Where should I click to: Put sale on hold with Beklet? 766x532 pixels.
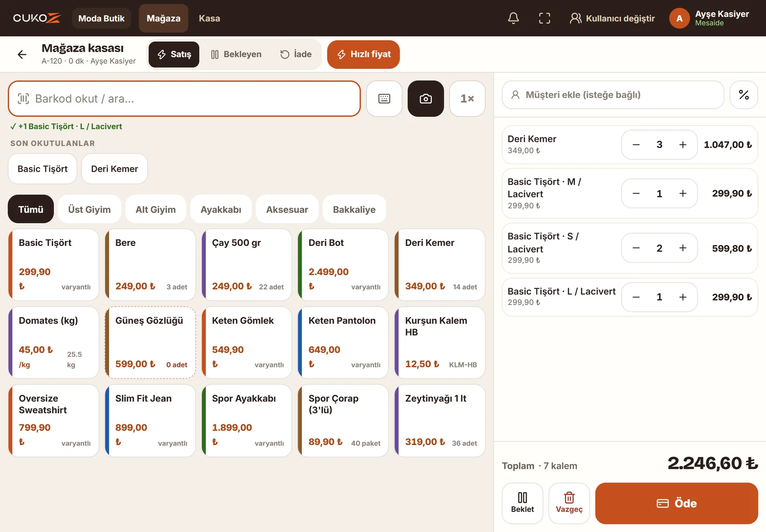tap(522, 503)
